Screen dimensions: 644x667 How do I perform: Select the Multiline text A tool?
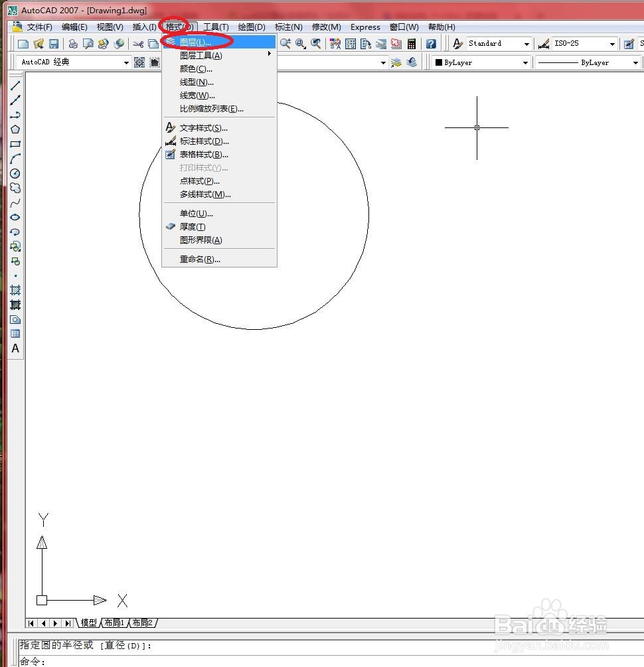[15, 348]
